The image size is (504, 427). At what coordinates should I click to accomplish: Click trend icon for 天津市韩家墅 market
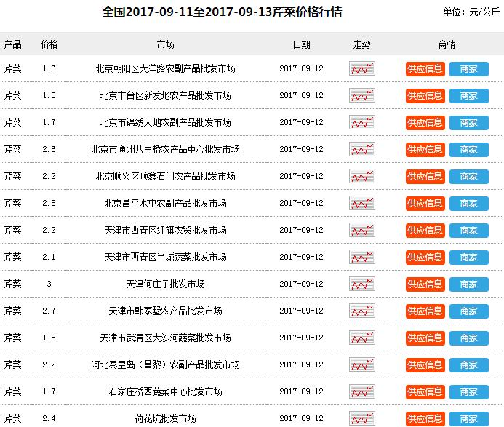tap(361, 311)
